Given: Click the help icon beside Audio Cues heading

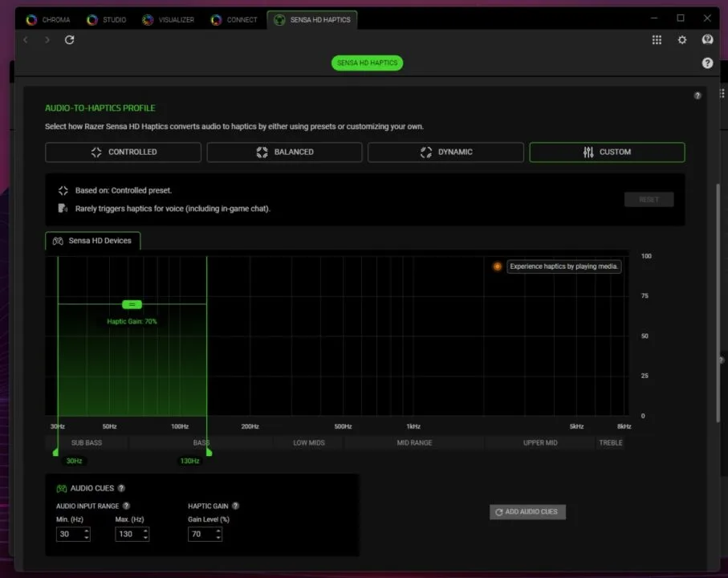Looking at the screenshot, I should (121, 488).
